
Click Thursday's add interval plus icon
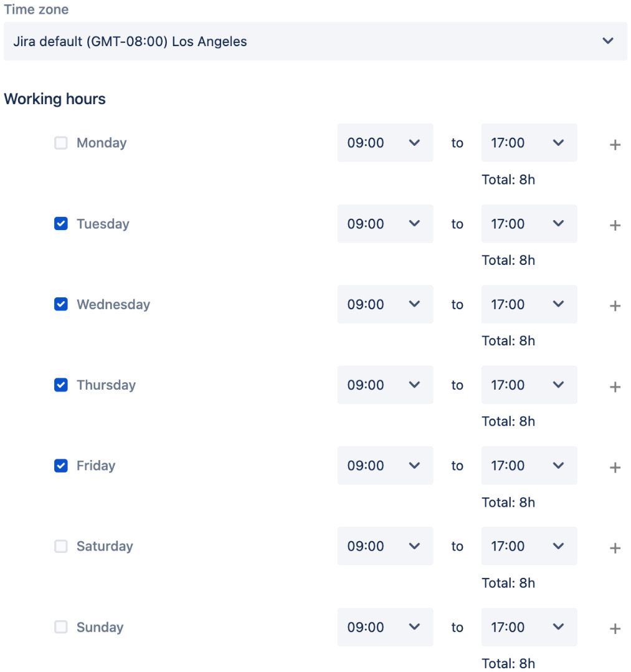tap(615, 386)
